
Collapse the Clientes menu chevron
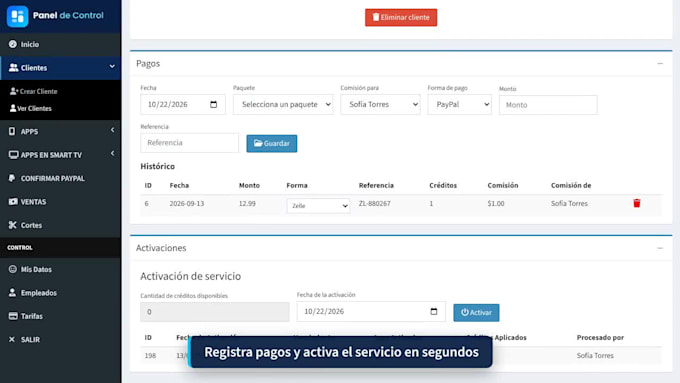pyautogui.click(x=112, y=67)
